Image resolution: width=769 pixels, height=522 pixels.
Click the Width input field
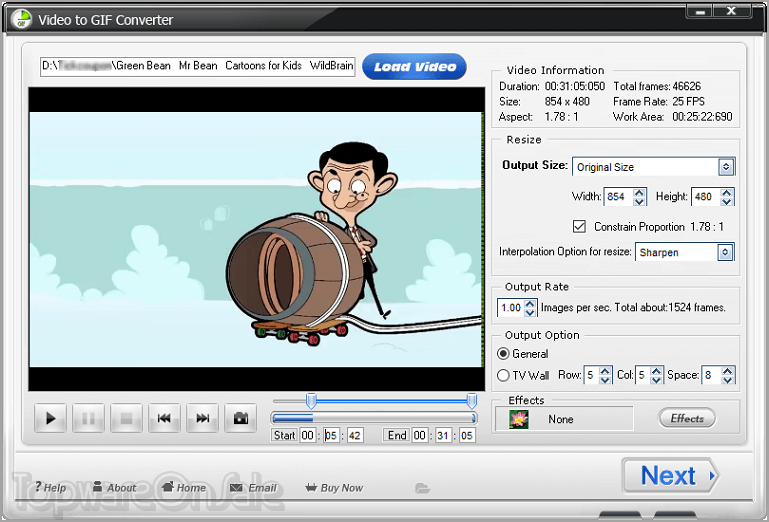click(x=618, y=197)
